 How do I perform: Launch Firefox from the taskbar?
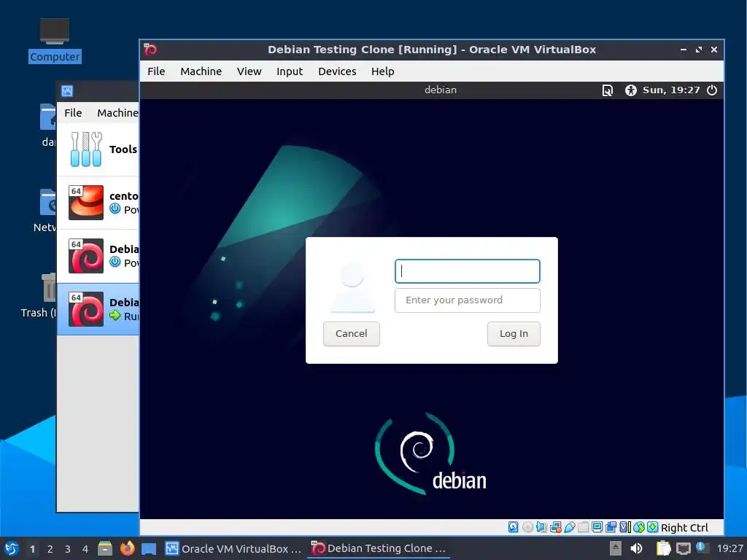[127, 548]
